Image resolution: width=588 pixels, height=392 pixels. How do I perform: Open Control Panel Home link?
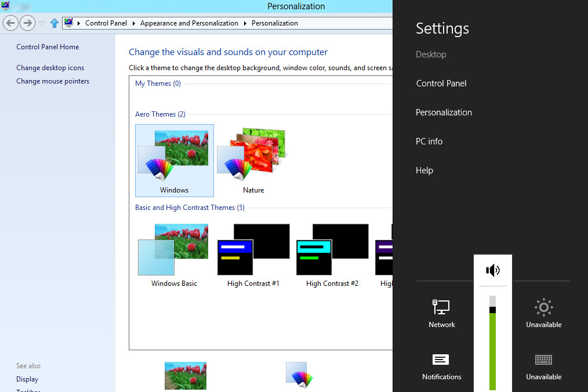[x=48, y=47]
